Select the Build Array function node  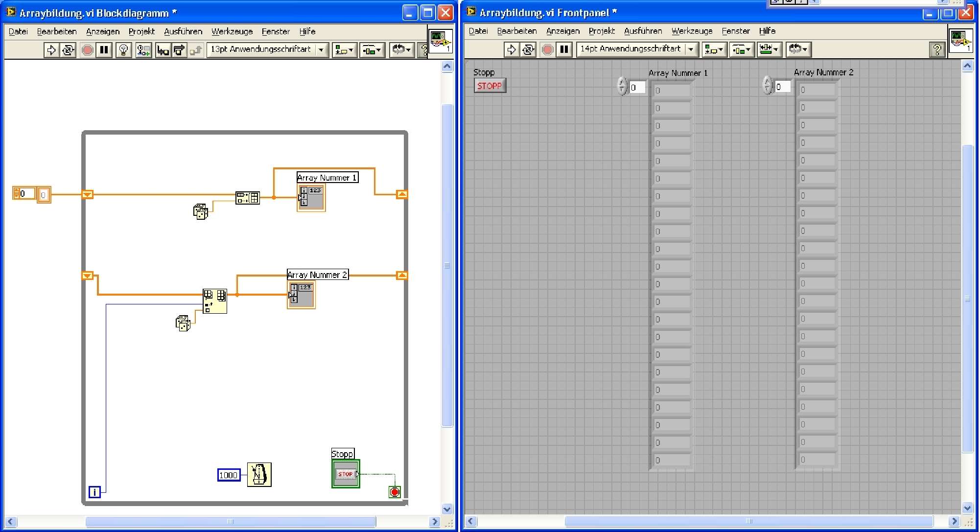tap(247, 198)
